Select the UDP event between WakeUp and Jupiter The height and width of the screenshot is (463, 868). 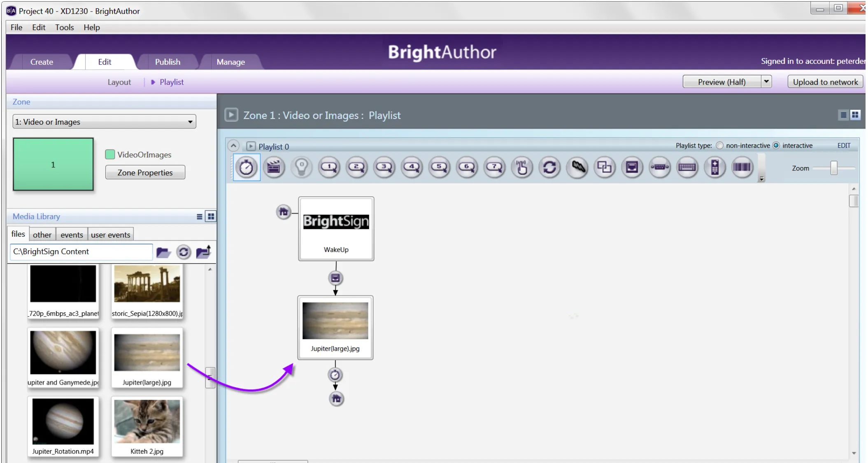pyautogui.click(x=335, y=278)
